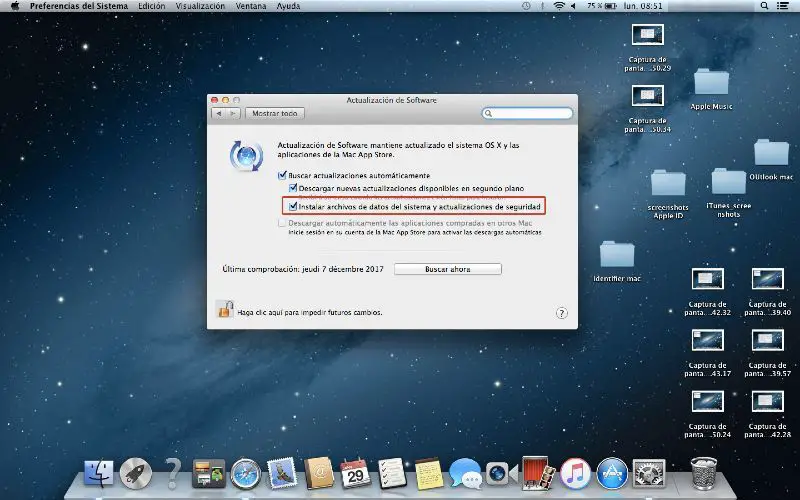Launch Safari compass icon in dock

245,473
